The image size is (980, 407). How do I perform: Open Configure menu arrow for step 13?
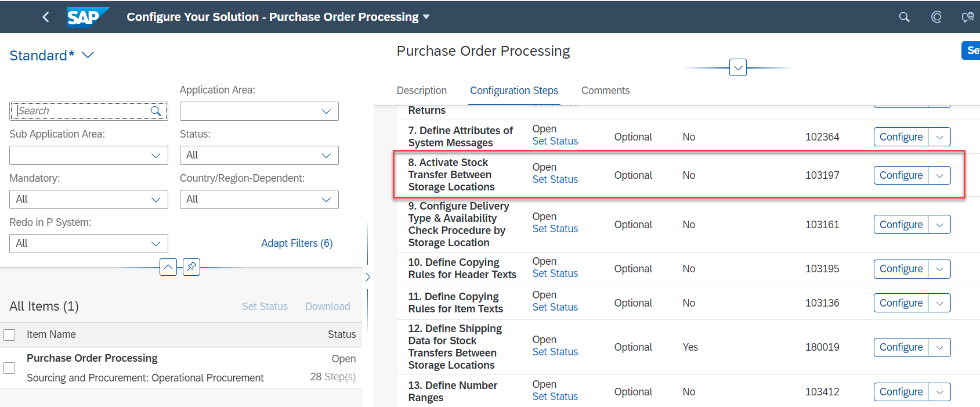pyautogui.click(x=939, y=392)
